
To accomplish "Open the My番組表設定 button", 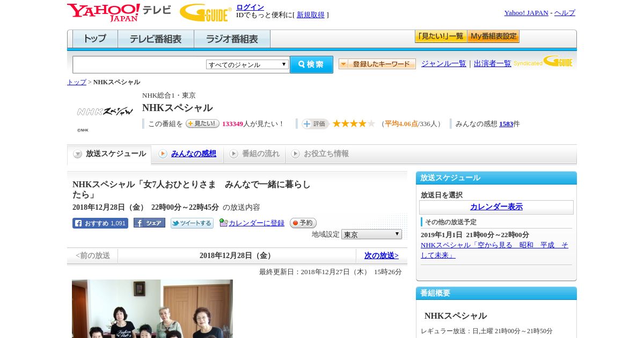I will 493,36.
